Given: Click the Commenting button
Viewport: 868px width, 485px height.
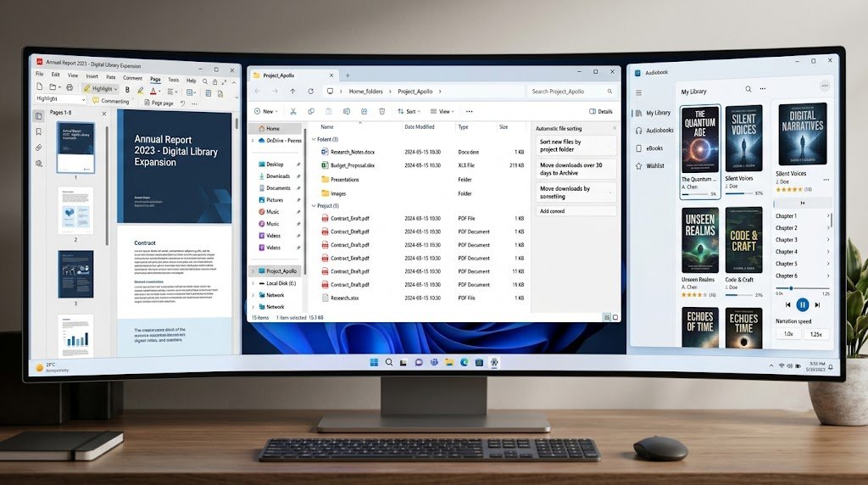Looking at the screenshot, I should [x=111, y=101].
